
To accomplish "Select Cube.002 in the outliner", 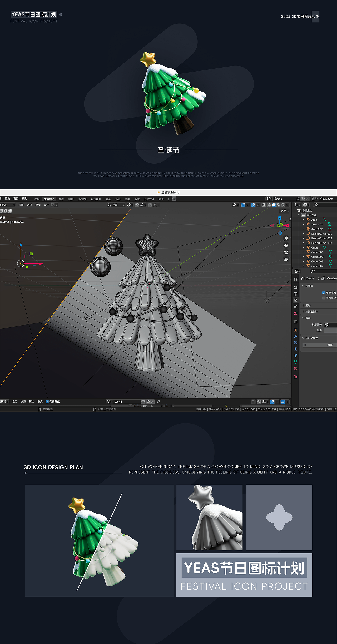I will pyautogui.click(x=317, y=257).
